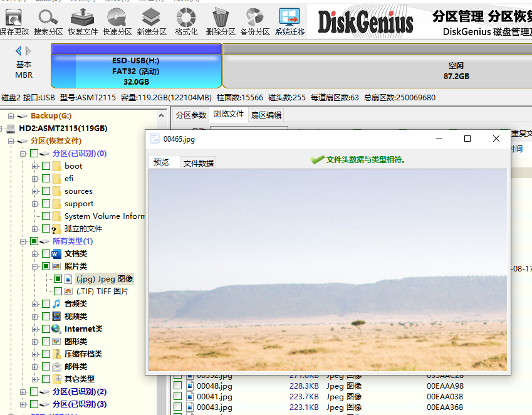Launch the 恢复文件 recover files tool
This screenshot has height=415, width=532.
(83, 22)
